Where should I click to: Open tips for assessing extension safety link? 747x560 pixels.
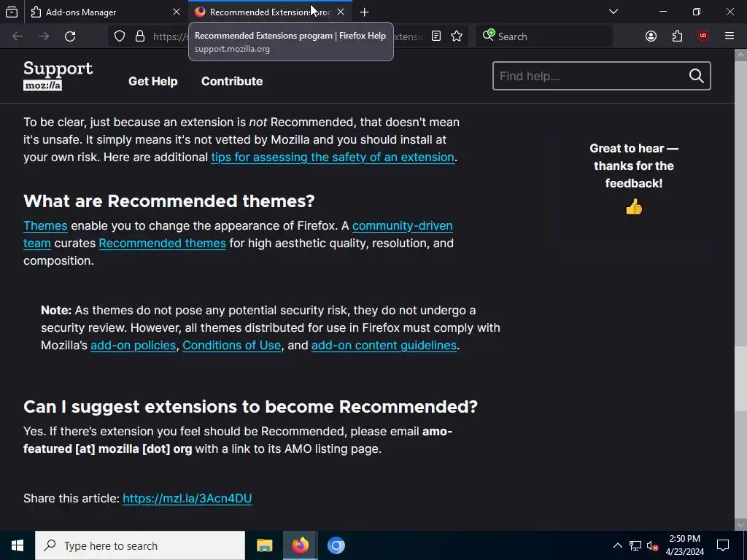(333, 157)
